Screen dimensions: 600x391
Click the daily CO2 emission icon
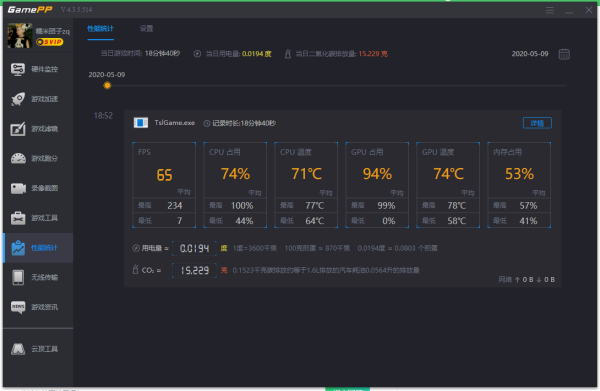(x=288, y=54)
